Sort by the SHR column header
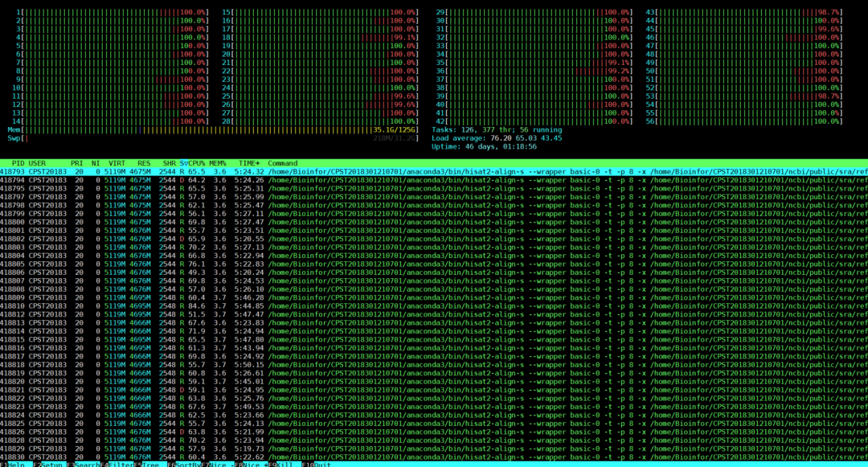This screenshot has height=467, width=868. click(x=169, y=163)
